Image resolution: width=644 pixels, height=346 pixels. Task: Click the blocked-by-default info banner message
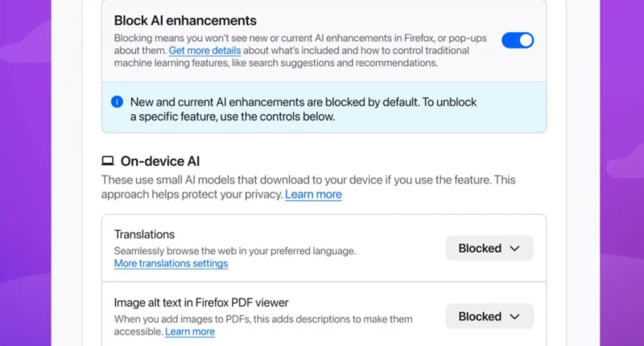pyautogui.click(x=322, y=109)
